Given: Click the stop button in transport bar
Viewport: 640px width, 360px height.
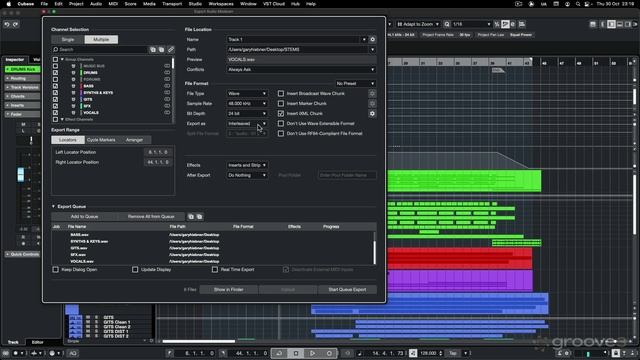Looking at the screenshot, I should click(x=296, y=353).
